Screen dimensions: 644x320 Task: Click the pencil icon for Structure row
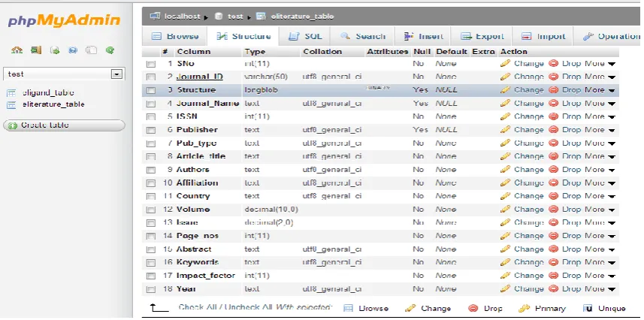506,89
